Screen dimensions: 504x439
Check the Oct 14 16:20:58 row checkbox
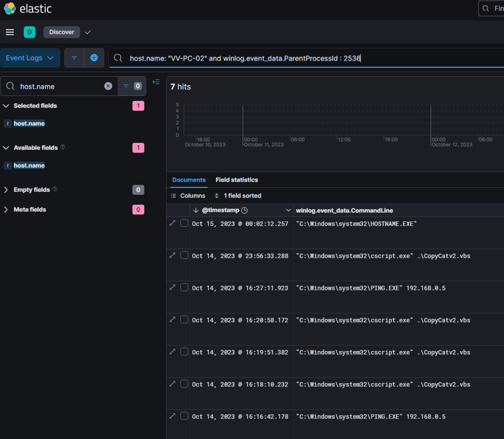pyautogui.click(x=184, y=320)
